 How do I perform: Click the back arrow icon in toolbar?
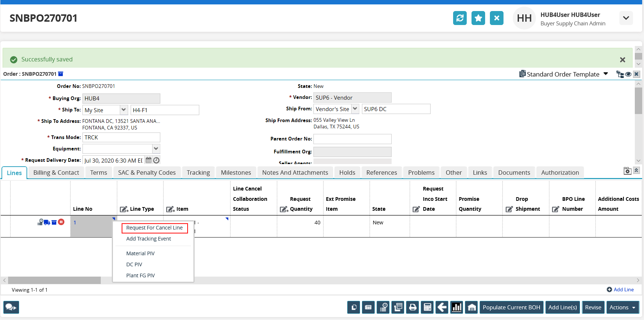442,307
